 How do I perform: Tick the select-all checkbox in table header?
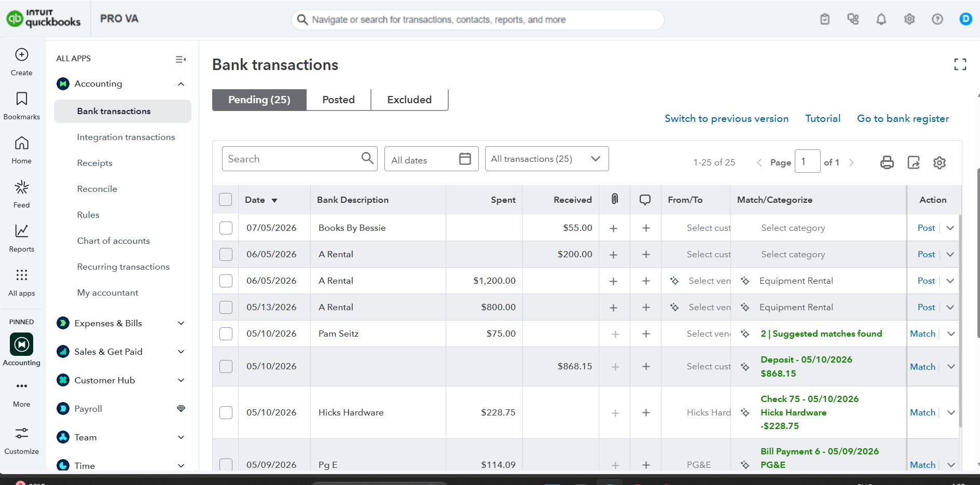pos(225,200)
